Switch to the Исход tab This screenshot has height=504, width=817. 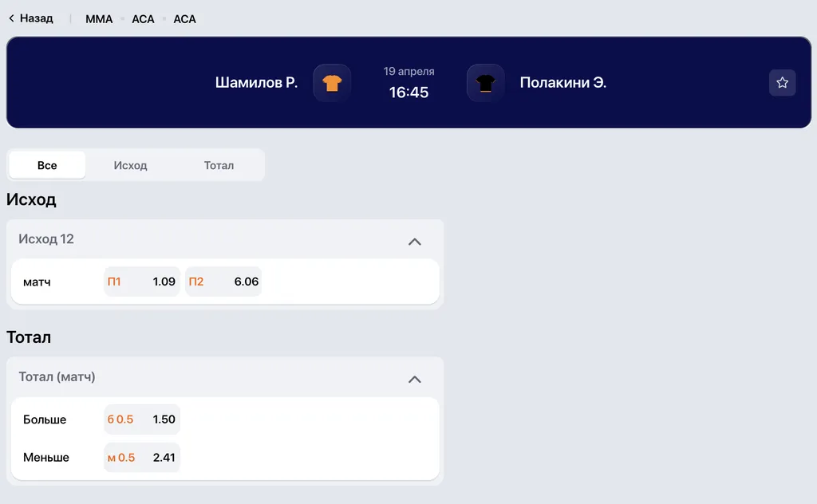click(x=130, y=165)
